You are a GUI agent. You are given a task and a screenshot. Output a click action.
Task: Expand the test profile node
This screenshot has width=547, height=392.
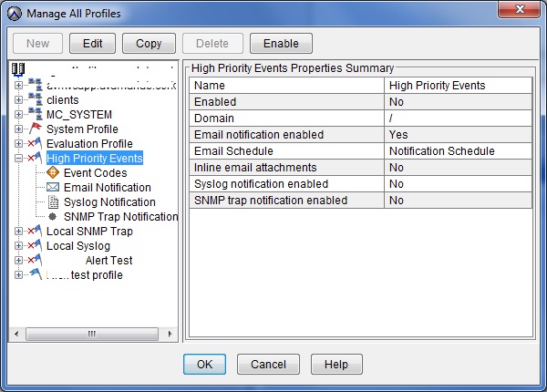click(x=18, y=275)
